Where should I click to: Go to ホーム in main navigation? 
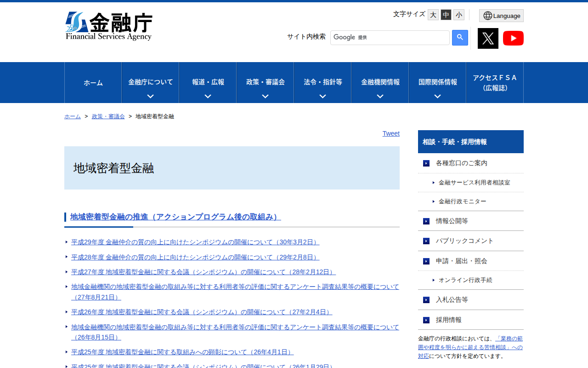(93, 83)
